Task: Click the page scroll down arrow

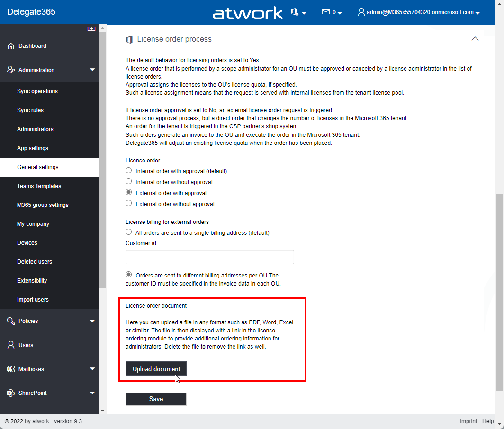Action: tap(499, 424)
